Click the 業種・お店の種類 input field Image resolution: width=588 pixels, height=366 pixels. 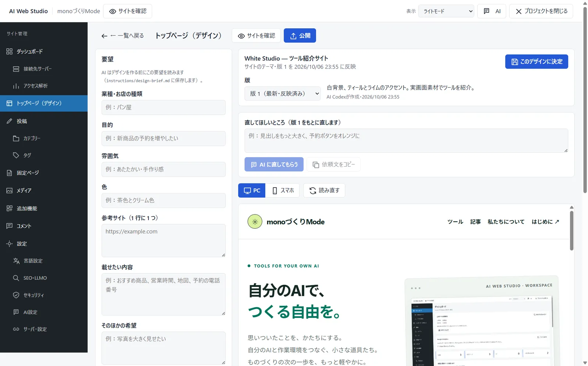pos(164,108)
